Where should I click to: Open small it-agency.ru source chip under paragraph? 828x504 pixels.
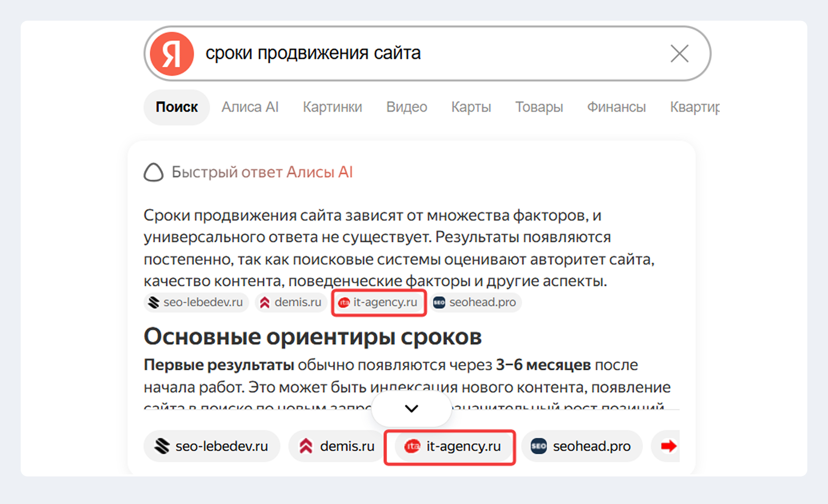(x=378, y=302)
